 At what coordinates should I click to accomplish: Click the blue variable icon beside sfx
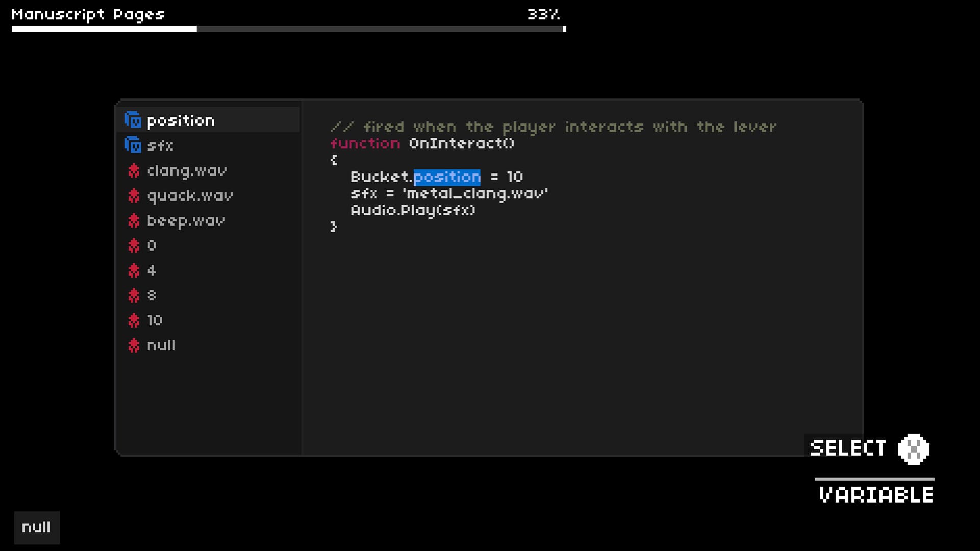click(x=133, y=145)
